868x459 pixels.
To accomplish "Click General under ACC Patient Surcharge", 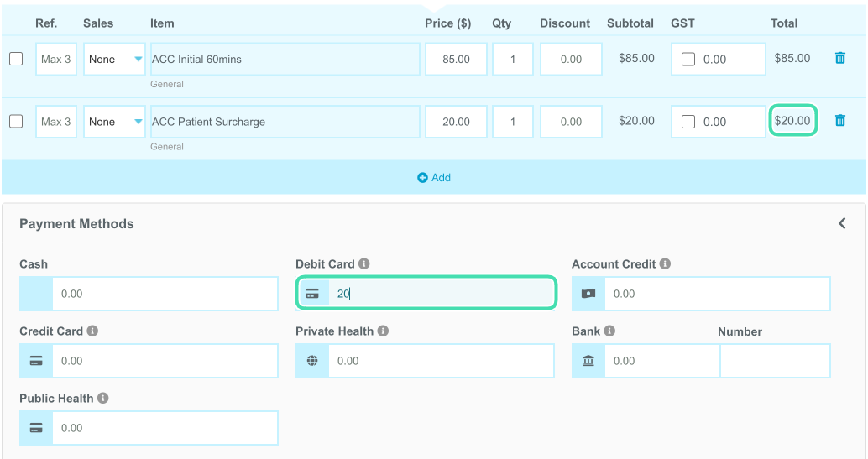I will pos(166,147).
